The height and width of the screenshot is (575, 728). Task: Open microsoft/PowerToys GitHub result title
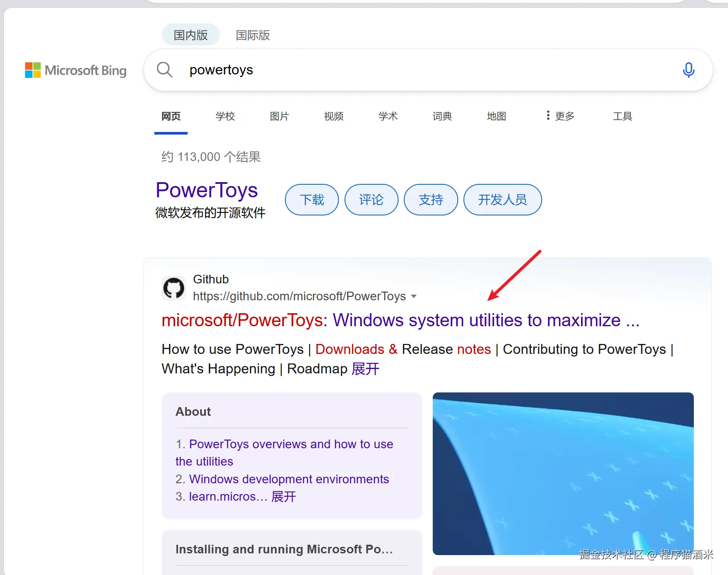[400, 321]
